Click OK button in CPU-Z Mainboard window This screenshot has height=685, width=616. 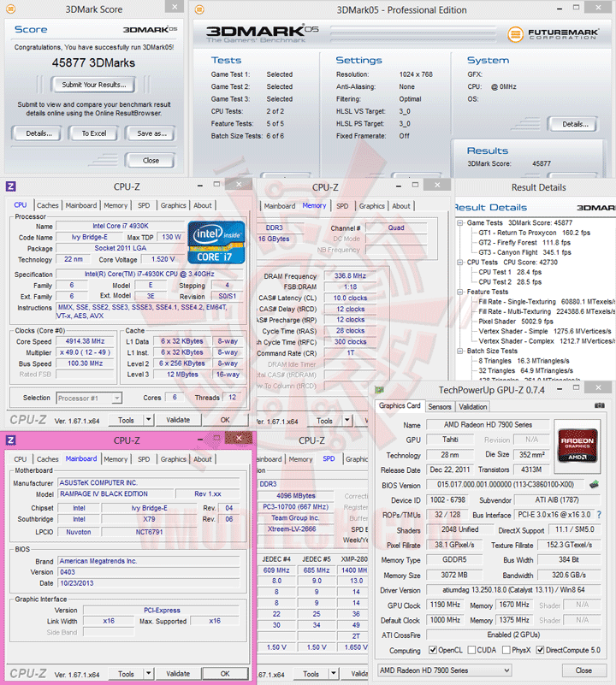click(x=225, y=674)
